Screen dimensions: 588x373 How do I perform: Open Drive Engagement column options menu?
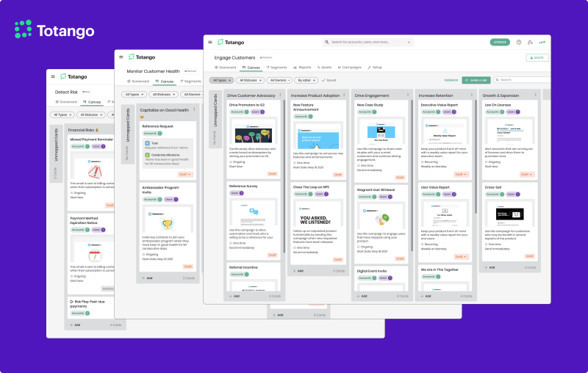[409, 95]
